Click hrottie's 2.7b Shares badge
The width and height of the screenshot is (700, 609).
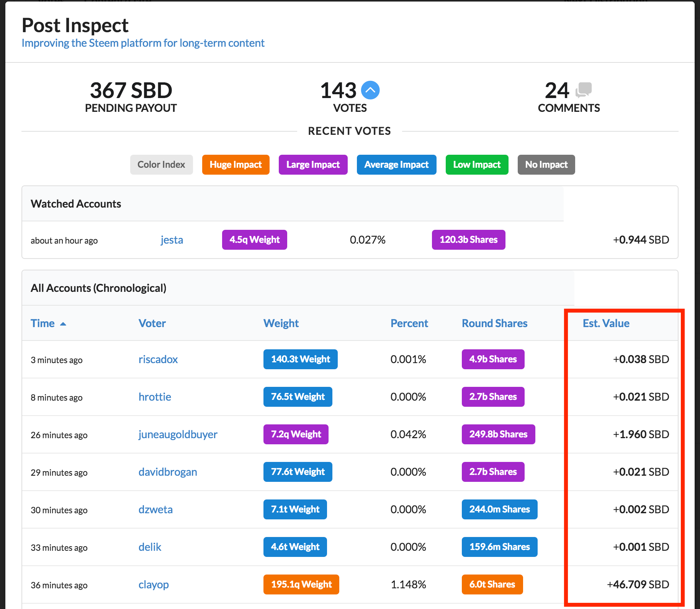[x=493, y=397]
